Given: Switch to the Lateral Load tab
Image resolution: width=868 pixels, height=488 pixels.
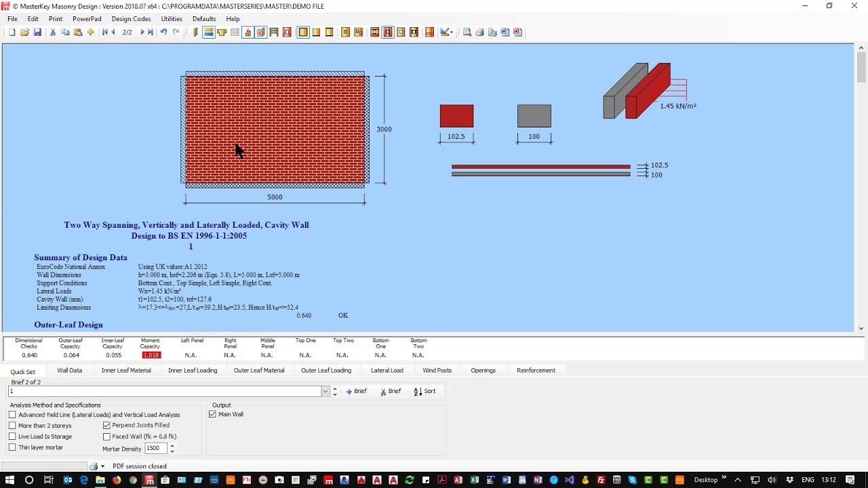Looking at the screenshot, I should pos(387,370).
